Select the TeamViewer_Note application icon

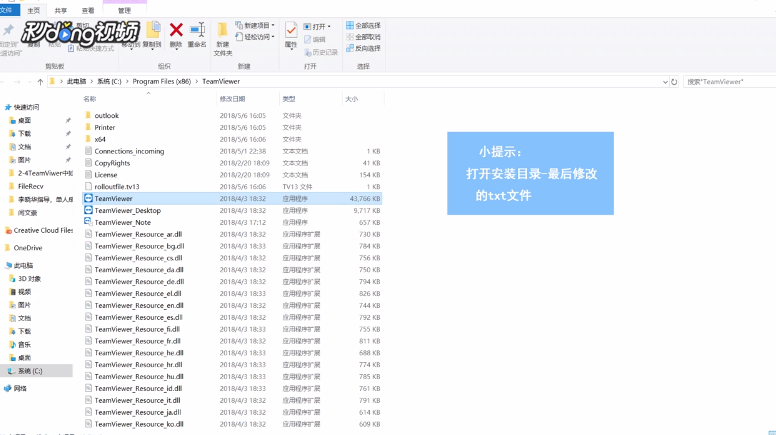tap(88, 222)
